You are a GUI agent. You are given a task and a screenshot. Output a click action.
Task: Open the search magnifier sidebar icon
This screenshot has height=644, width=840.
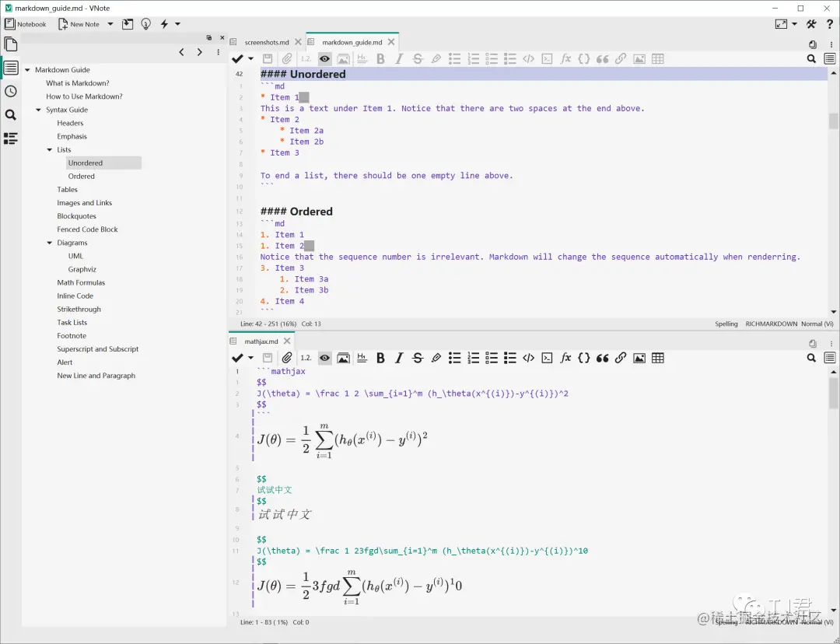click(x=10, y=114)
